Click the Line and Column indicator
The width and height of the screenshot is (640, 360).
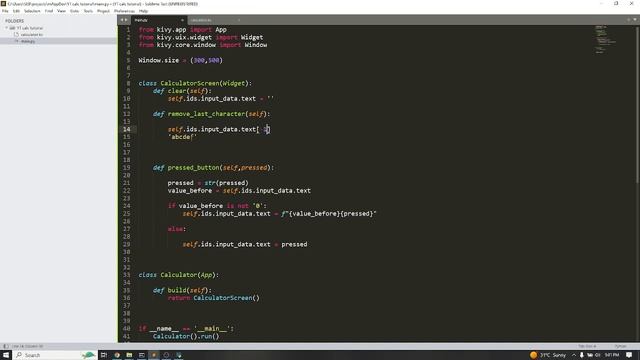[x=28, y=346]
